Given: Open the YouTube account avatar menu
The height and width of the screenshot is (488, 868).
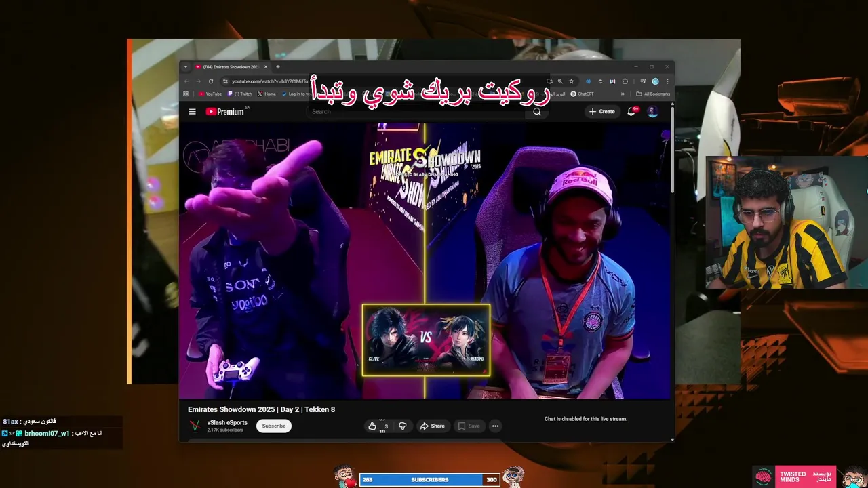Looking at the screenshot, I should pos(652,111).
